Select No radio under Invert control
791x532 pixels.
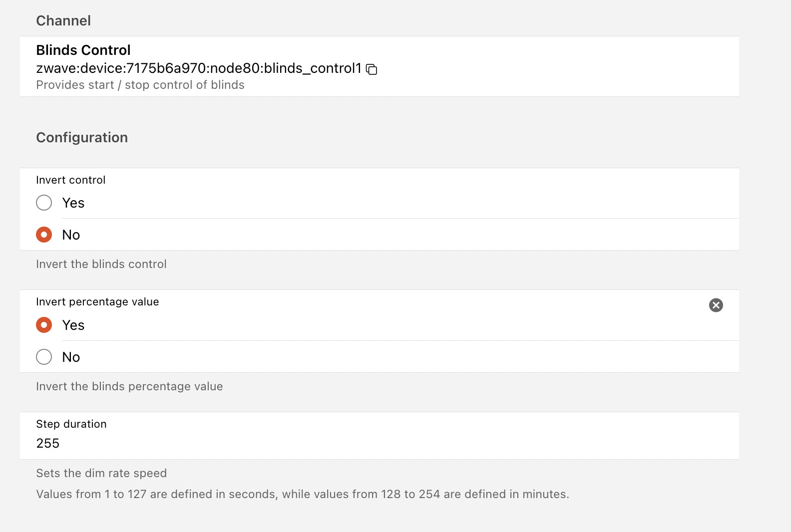[x=44, y=235]
